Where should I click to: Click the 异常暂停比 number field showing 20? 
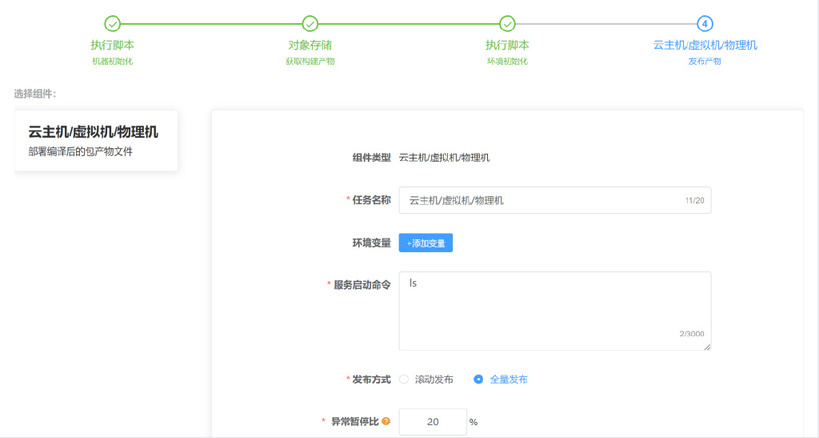(x=432, y=422)
